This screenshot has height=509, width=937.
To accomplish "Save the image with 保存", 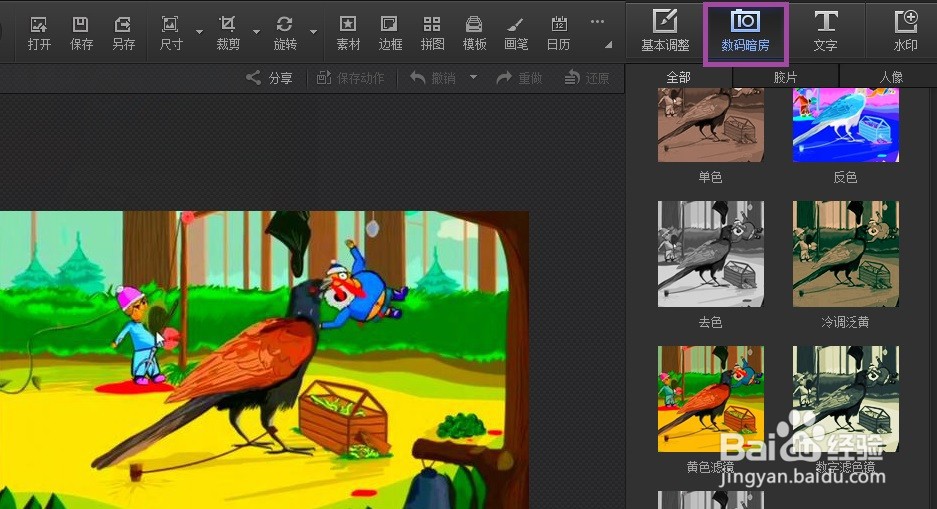I will coord(81,33).
